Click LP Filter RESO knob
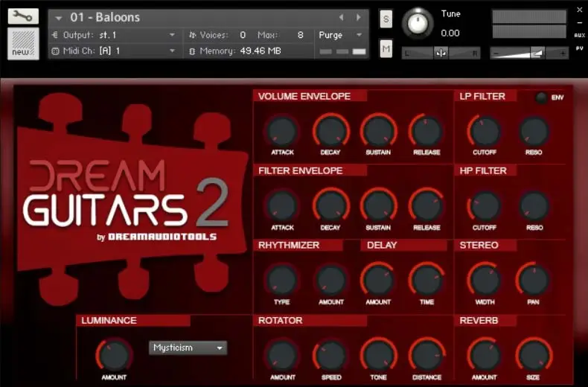 pyautogui.click(x=534, y=131)
